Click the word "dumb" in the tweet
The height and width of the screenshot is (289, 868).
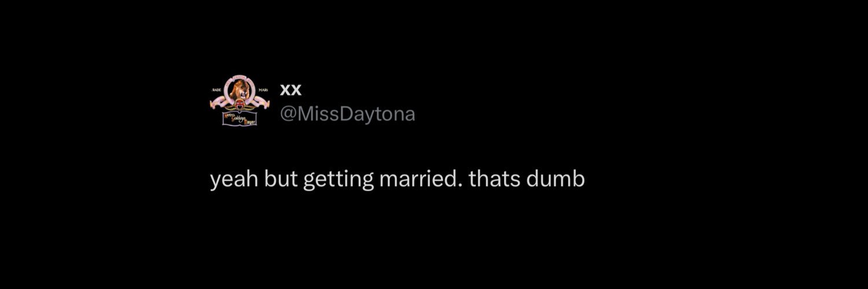coord(556,179)
